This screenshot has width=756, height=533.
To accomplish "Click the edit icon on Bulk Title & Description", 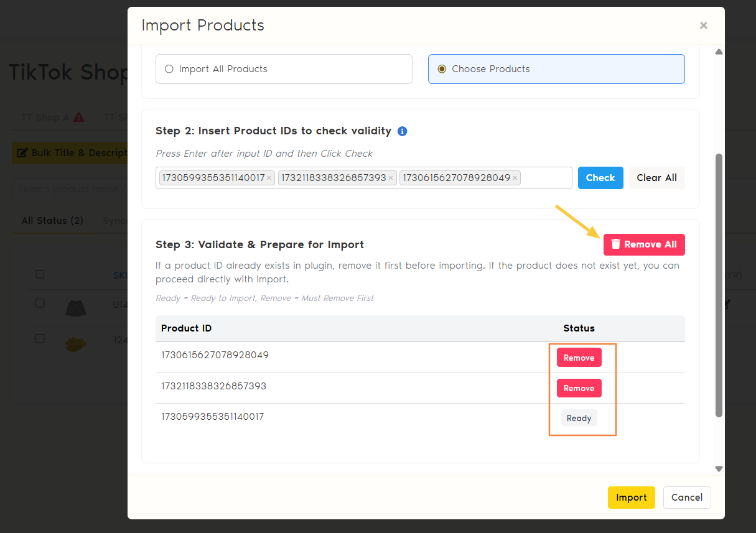I will [x=22, y=153].
